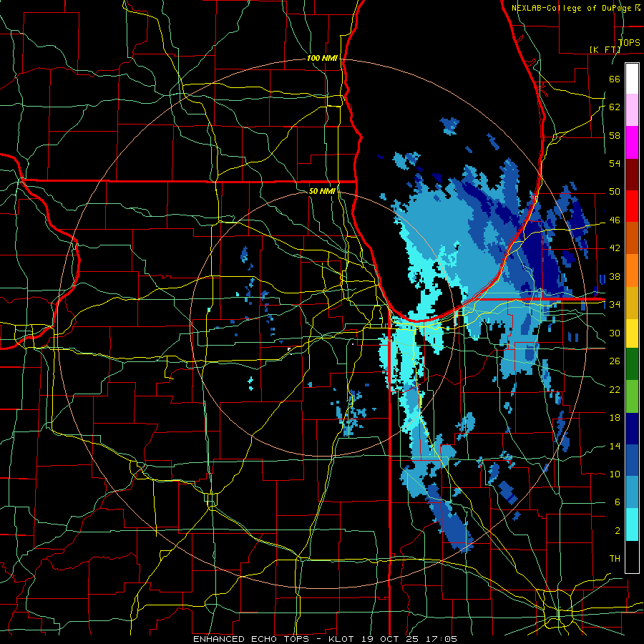Click the gold 34 kft legend swatch
The width and height of the screenshot is (644, 644).
click(632, 303)
